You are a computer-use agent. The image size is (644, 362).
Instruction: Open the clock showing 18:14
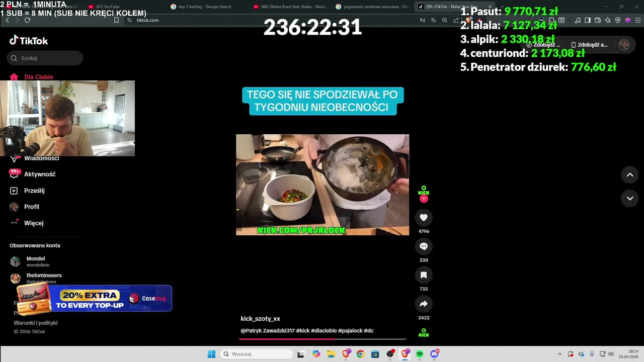[629, 354]
